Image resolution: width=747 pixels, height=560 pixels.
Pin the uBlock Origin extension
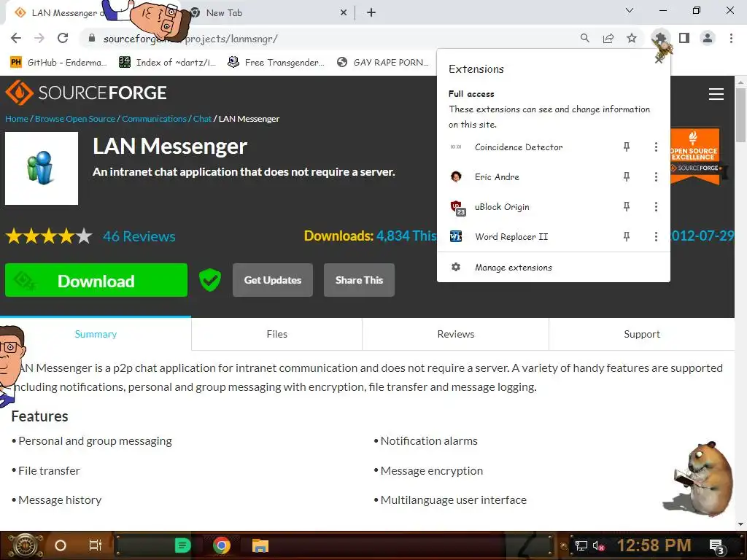[627, 206]
